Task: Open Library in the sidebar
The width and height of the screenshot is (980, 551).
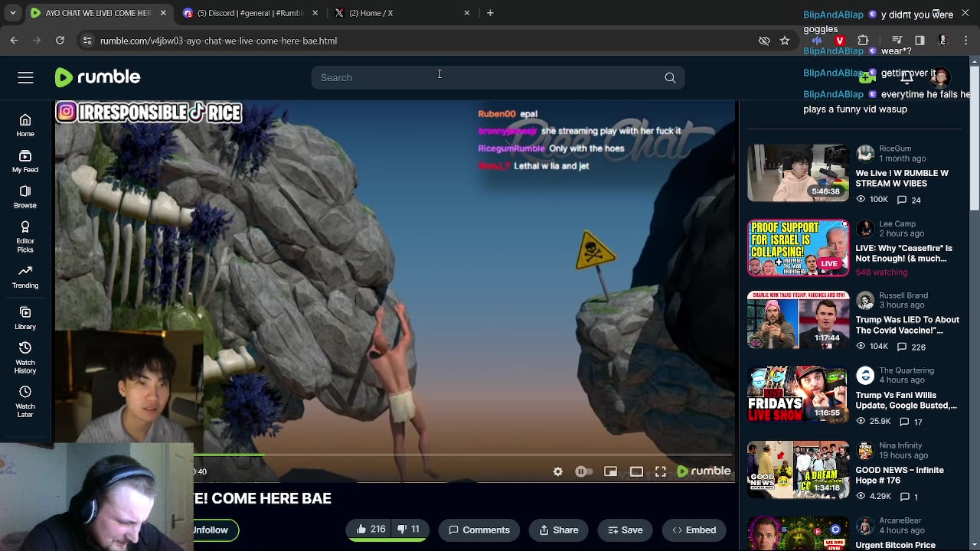Action: coord(25,318)
